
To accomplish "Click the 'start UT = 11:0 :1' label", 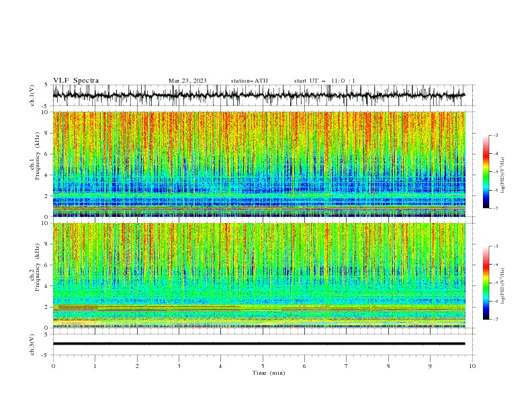I will (324, 81).
